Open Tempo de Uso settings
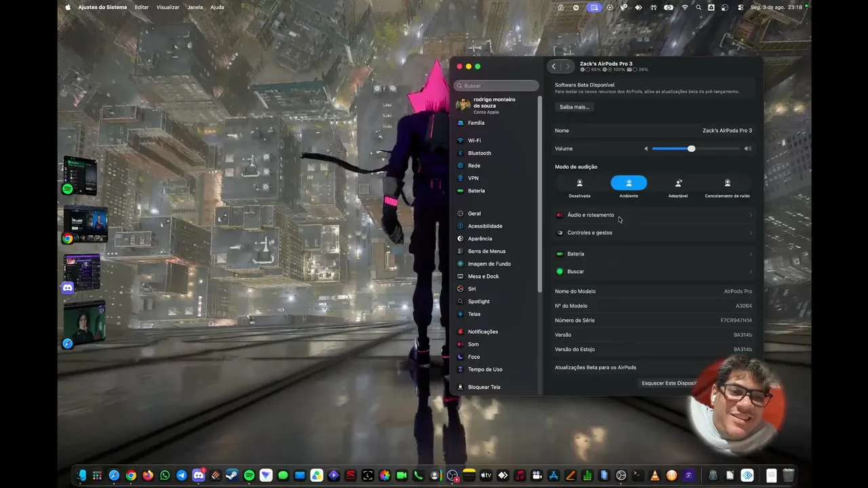Screen dimensions: 868x488 (x=496, y=369)
